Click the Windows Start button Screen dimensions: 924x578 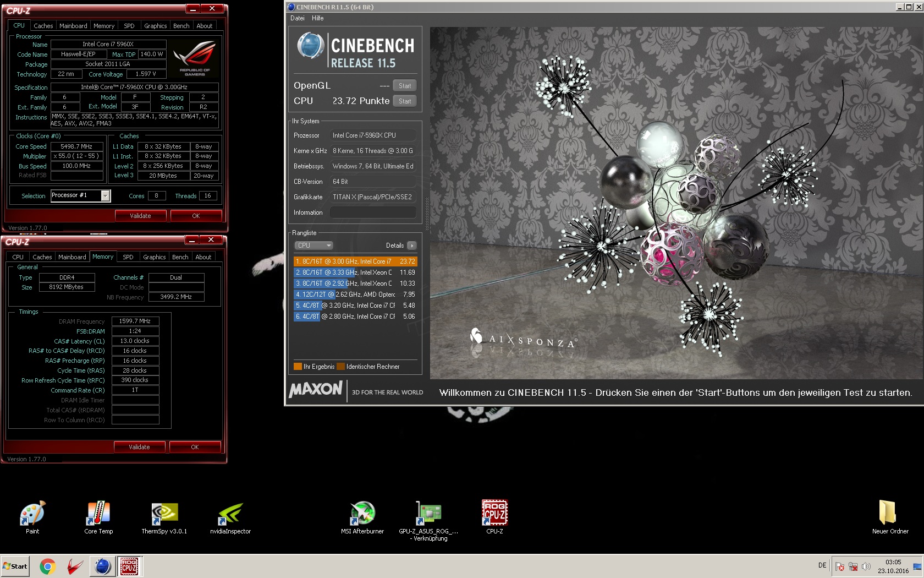(15, 566)
